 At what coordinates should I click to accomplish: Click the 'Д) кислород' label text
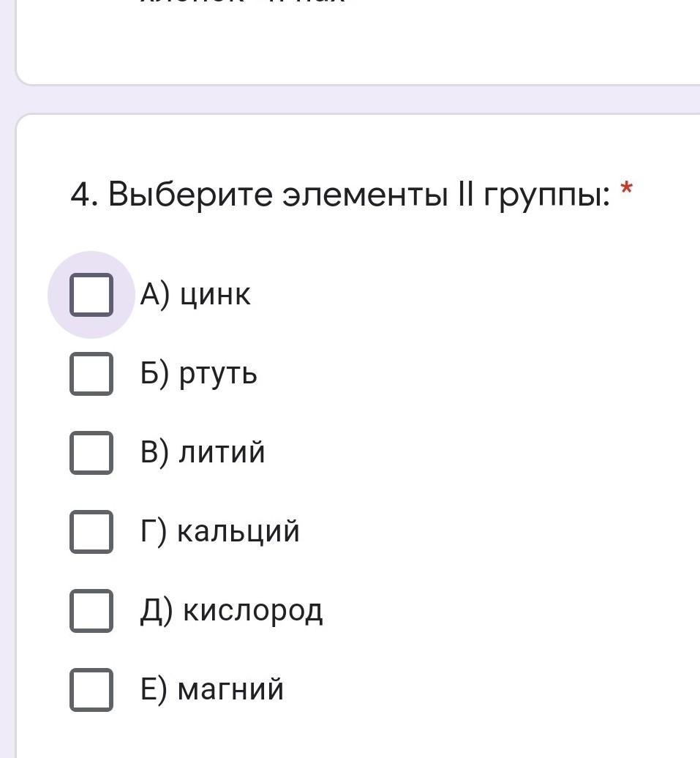tap(231, 610)
